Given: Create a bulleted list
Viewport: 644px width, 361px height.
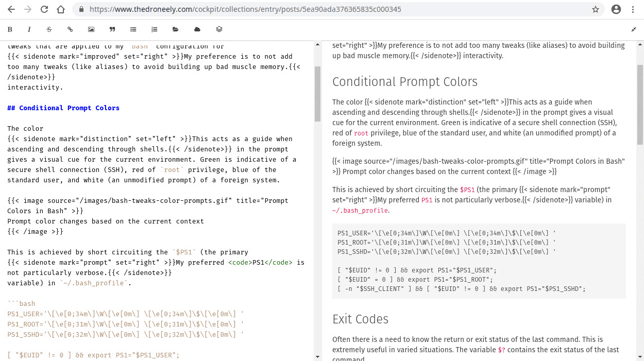Looking at the screenshot, I should (133, 29).
